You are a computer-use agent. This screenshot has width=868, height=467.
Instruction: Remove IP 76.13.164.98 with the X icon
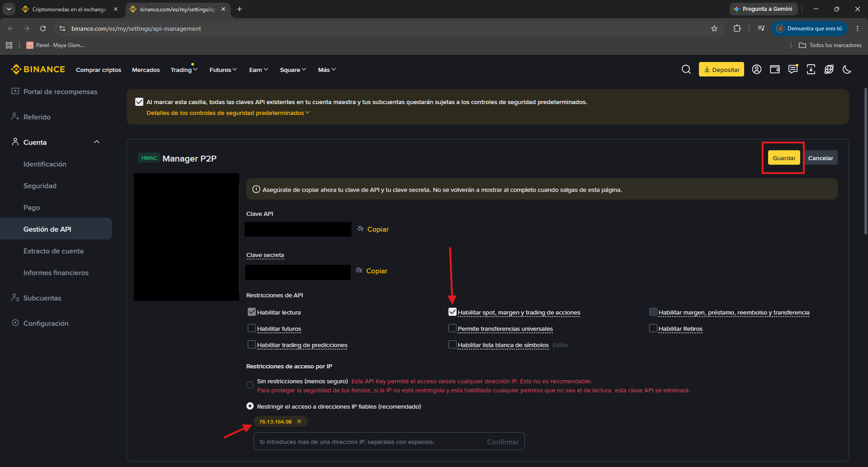(299, 421)
